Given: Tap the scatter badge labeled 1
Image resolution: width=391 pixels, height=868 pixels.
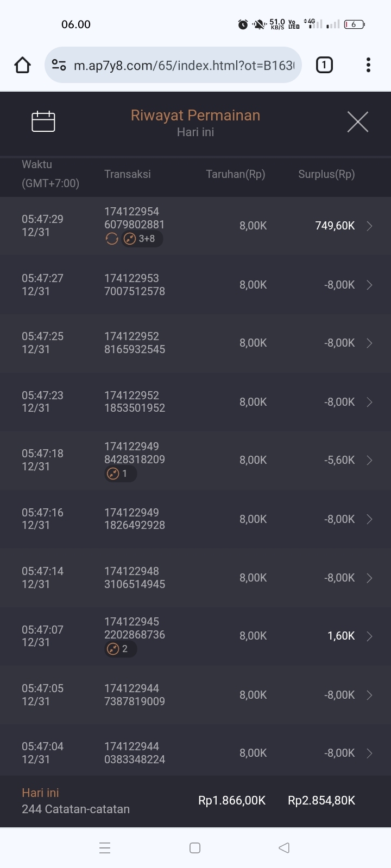Looking at the screenshot, I should 120,474.
